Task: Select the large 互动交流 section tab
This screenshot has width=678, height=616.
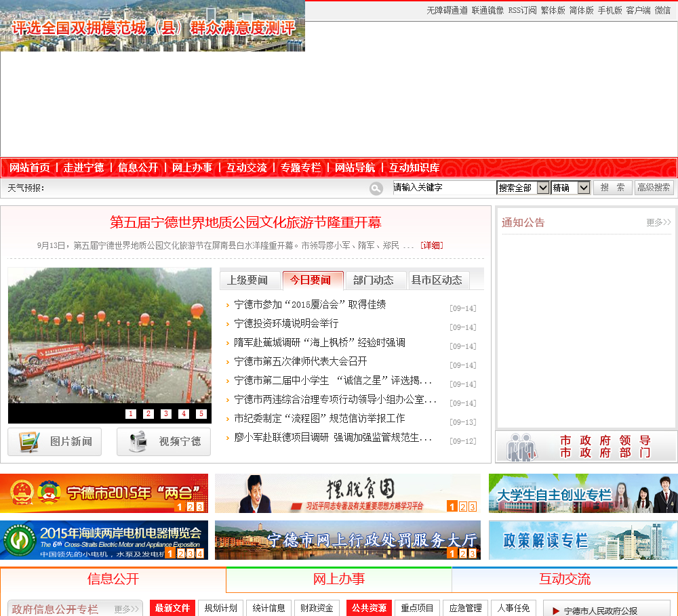Action: (565, 579)
